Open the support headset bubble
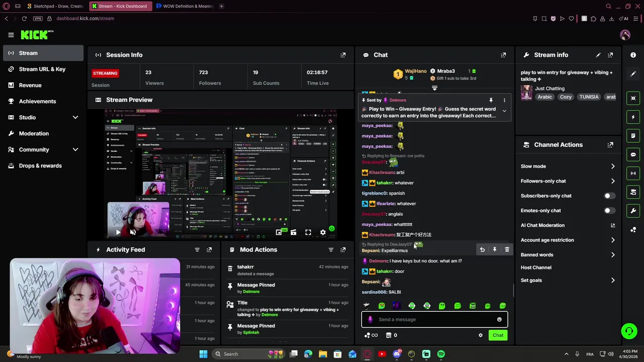Image resolution: width=644 pixels, height=362 pixels. 629,331
